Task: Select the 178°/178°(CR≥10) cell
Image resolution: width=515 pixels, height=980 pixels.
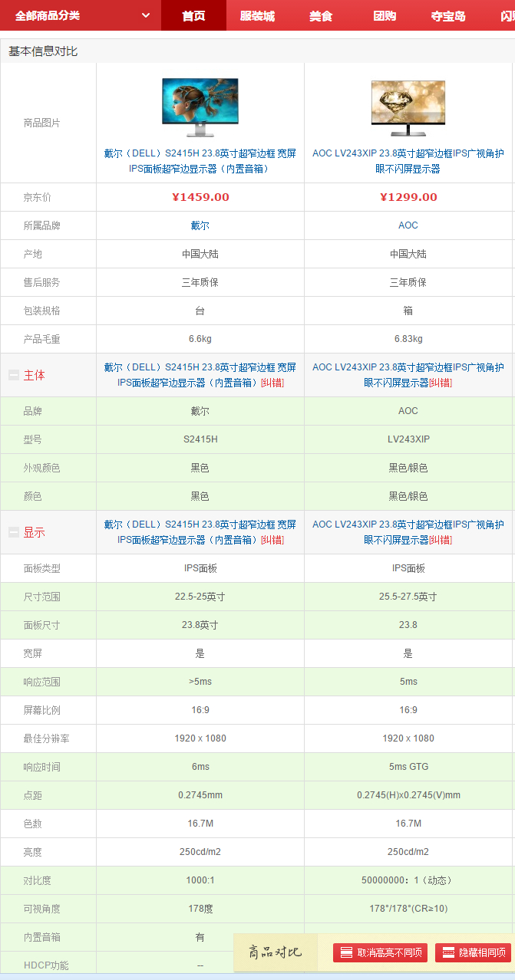Action: pyautogui.click(x=410, y=909)
